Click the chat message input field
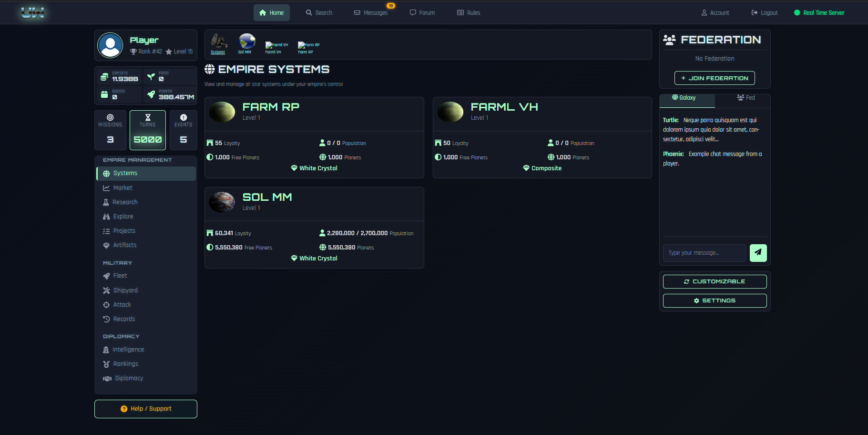Viewport: 868px width, 435px height. (x=704, y=253)
